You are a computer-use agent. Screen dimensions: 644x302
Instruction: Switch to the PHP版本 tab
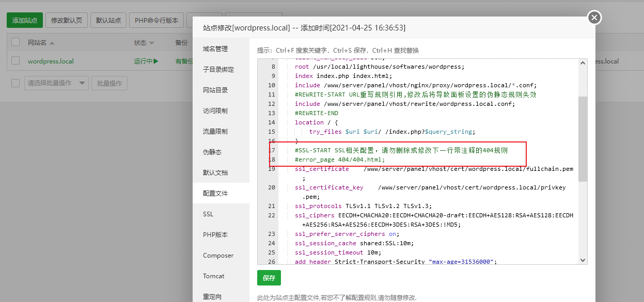[x=221, y=234]
